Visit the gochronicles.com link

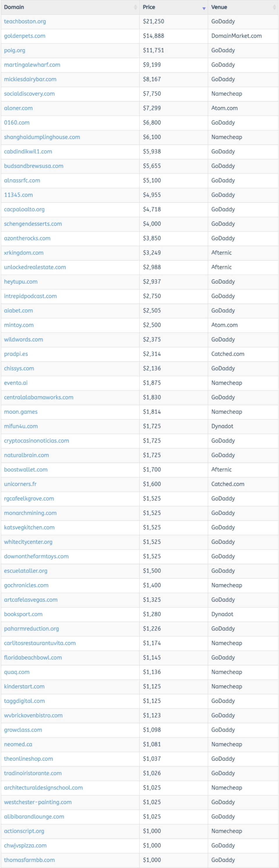click(26, 585)
